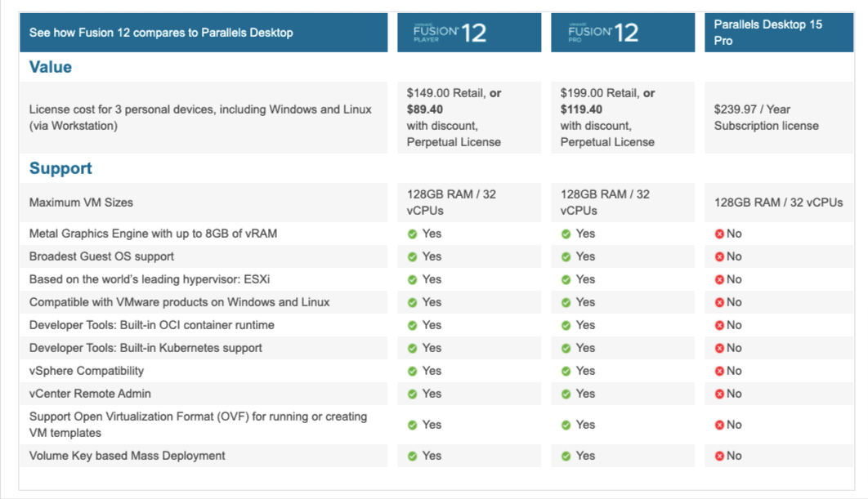The image size is (868, 499).
Task: Select the Fusion Player check for vCenter Remote Admin
Action: [413, 394]
